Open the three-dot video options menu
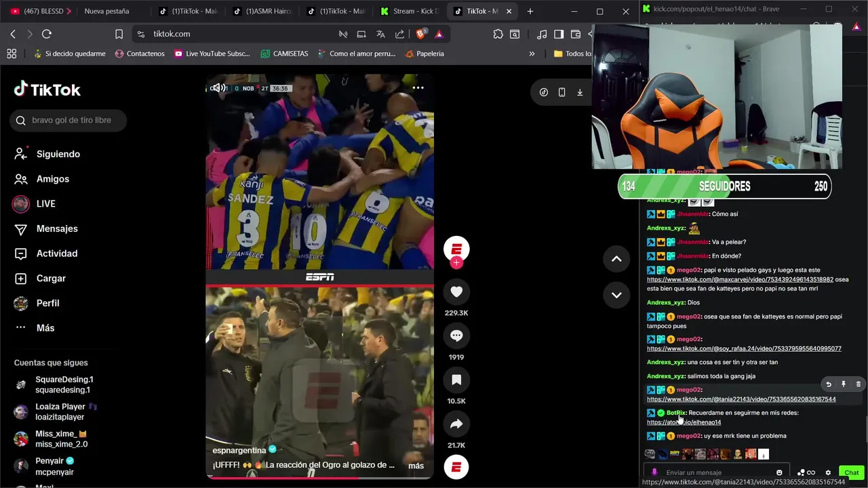The width and height of the screenshot is (868, 488). pyautogui.click(x=418, y=87)
